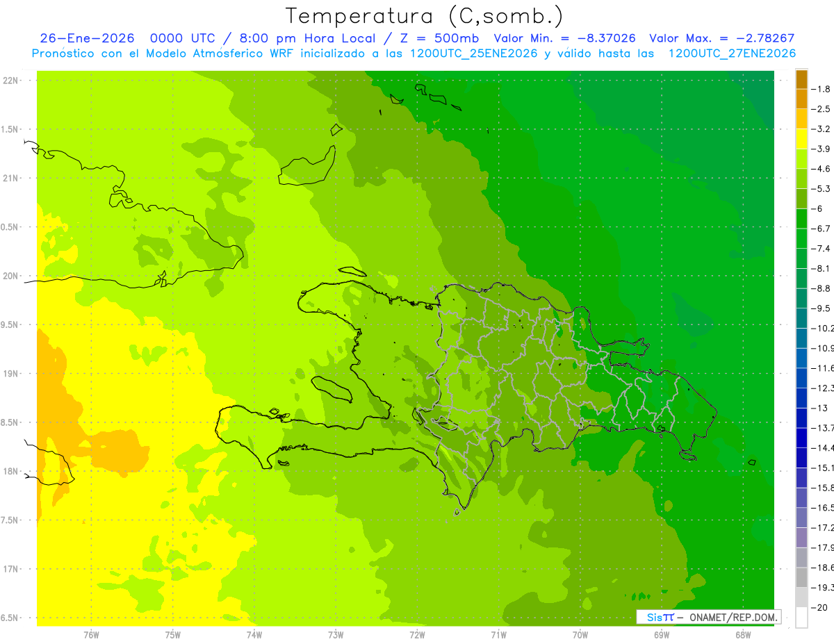This screenshot has height=644, width=834.
Task: Click the '-13' colorbar label
Action: [819, 408]
